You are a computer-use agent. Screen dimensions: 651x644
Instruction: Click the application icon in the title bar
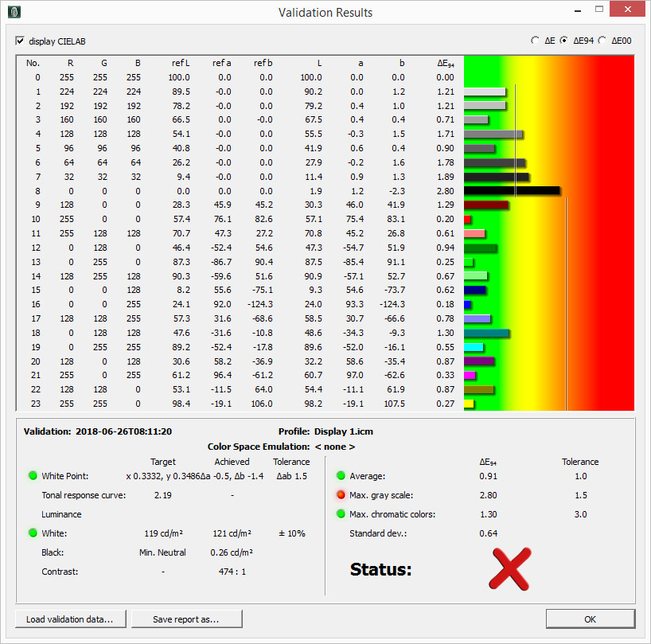point(14,12)
